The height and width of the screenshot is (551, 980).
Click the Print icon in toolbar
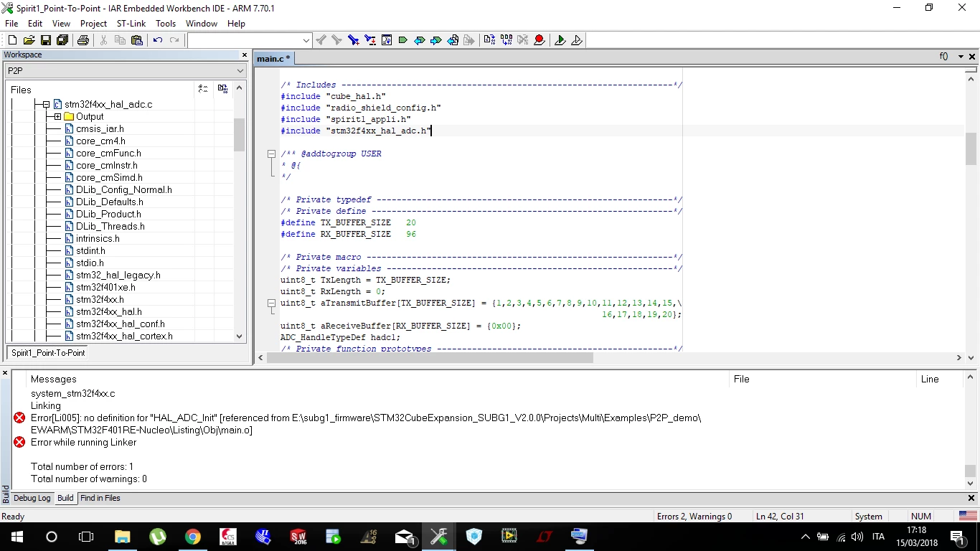(x=83, y=40)
